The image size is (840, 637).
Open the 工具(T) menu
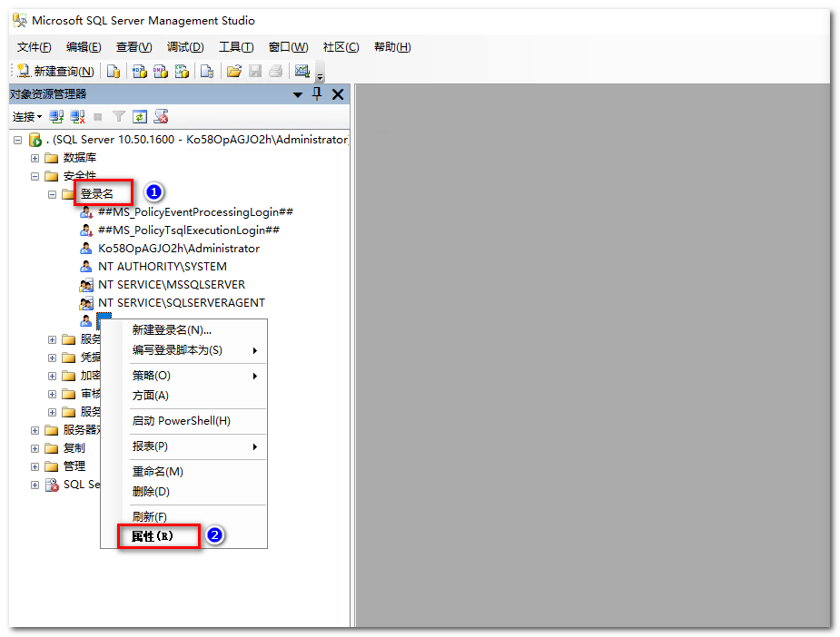tap(236, 47)
